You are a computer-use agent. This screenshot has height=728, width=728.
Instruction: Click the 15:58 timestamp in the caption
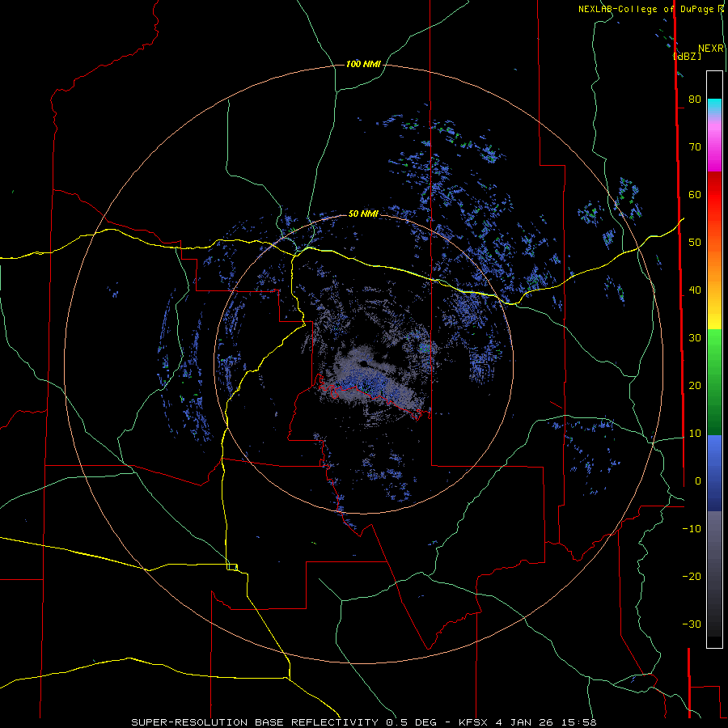pyautogui.click(x=578, y=722)
